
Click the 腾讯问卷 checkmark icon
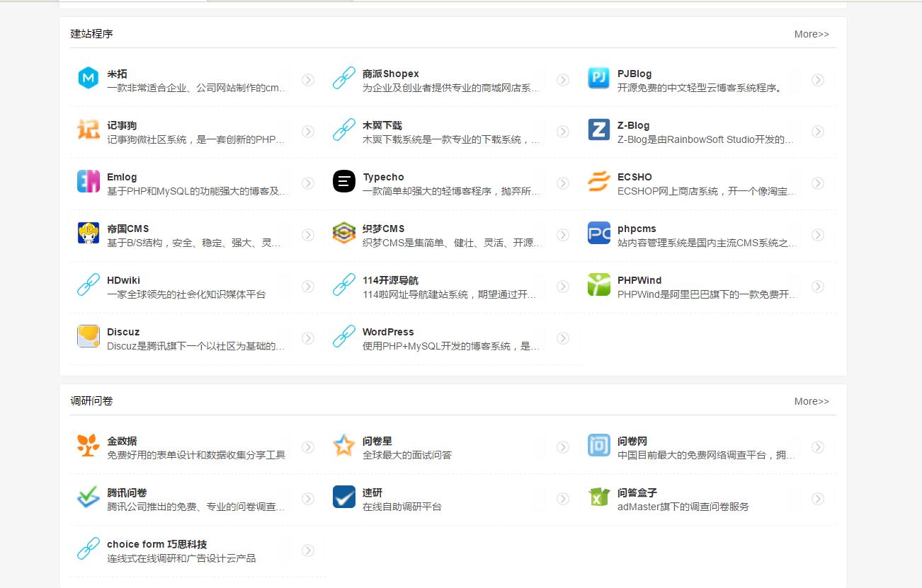87,498
